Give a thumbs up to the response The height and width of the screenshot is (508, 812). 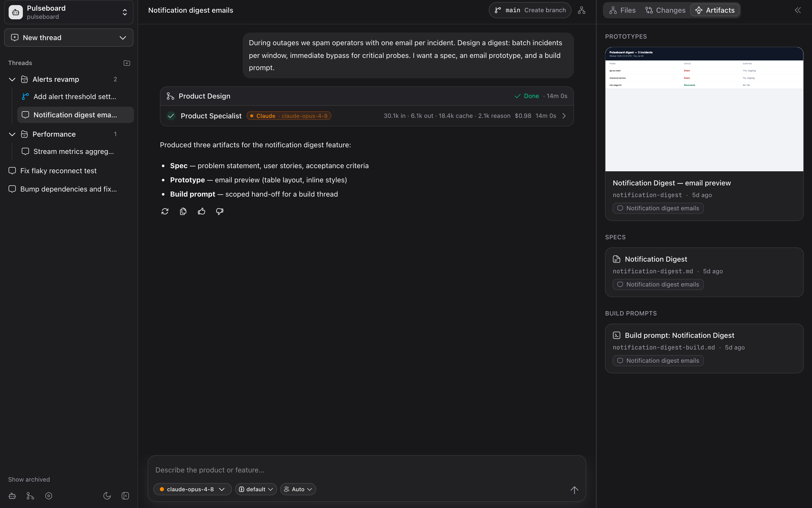click(x=201, y=211)
